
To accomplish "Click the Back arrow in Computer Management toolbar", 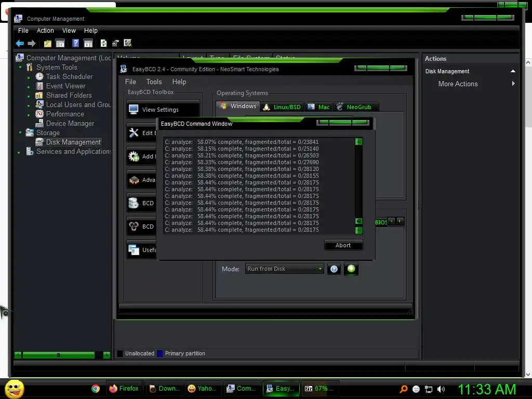I will [x=20, y=44].
